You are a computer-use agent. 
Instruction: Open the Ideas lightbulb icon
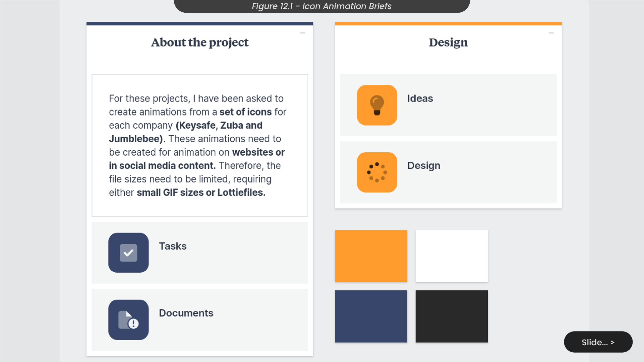pyautogui.click(x=377, y=105)
